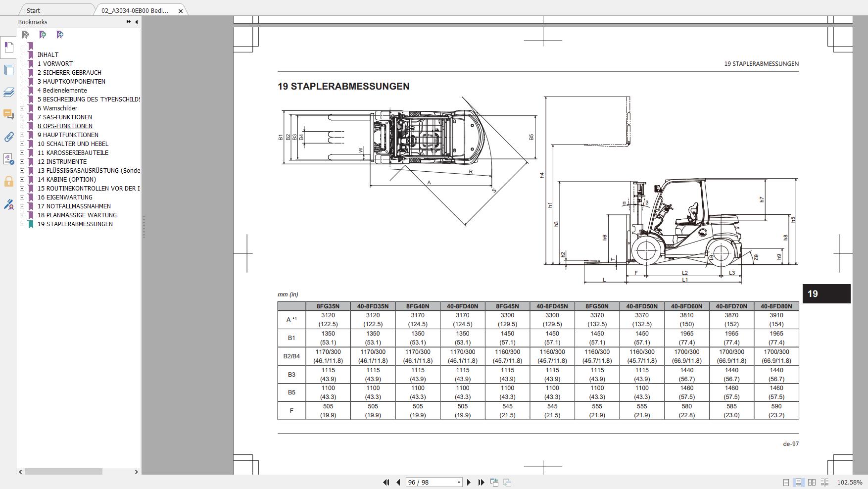
Task: Expand the 16 EIGENWARTUNG bookmark
Action: click(22, 197)
